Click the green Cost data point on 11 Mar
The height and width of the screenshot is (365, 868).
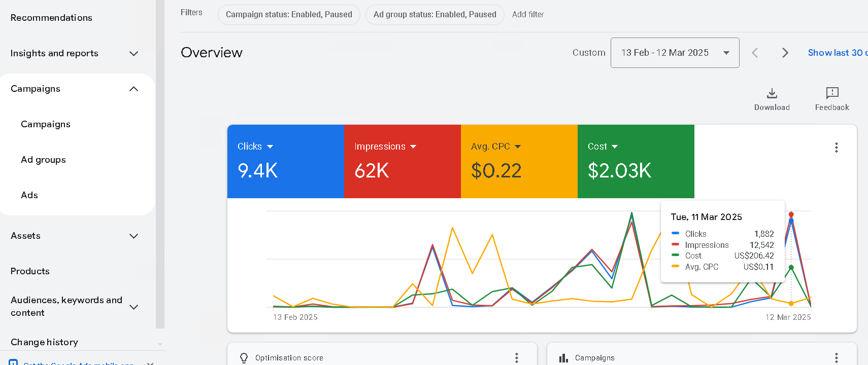coord(791,268)
